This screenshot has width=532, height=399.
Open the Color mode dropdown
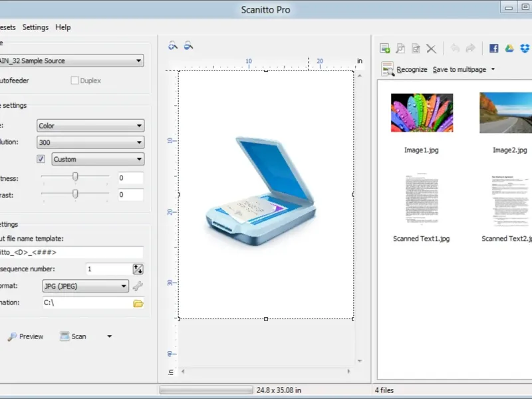pyautogui.click(x=90, y=126)
